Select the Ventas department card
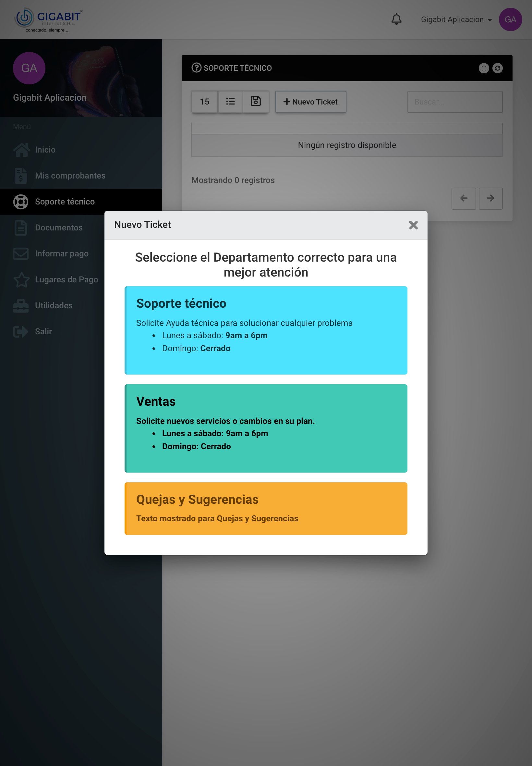Screen dimensions: 532x766 click(x=266, y=428)
